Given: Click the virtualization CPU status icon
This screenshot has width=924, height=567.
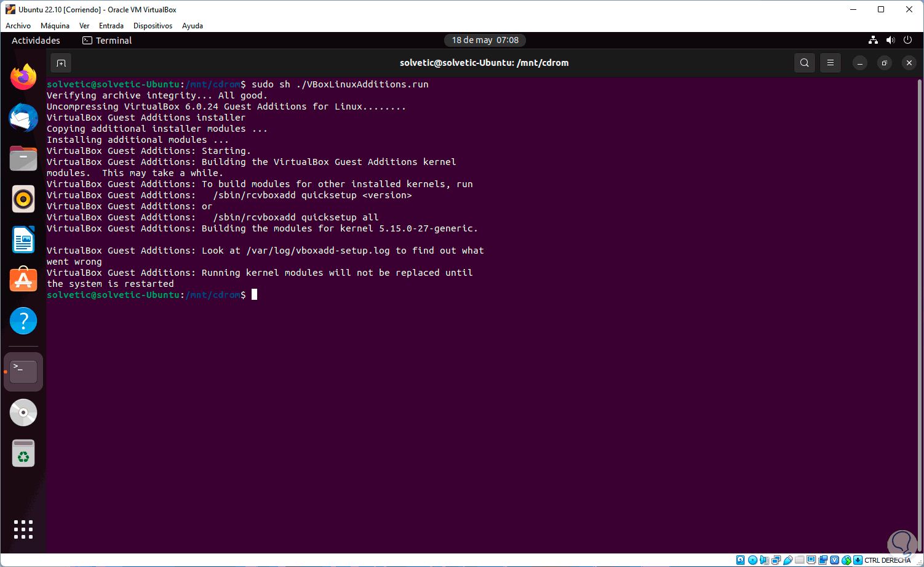Looking at the screenshot, I should click(x=835, y=560).
